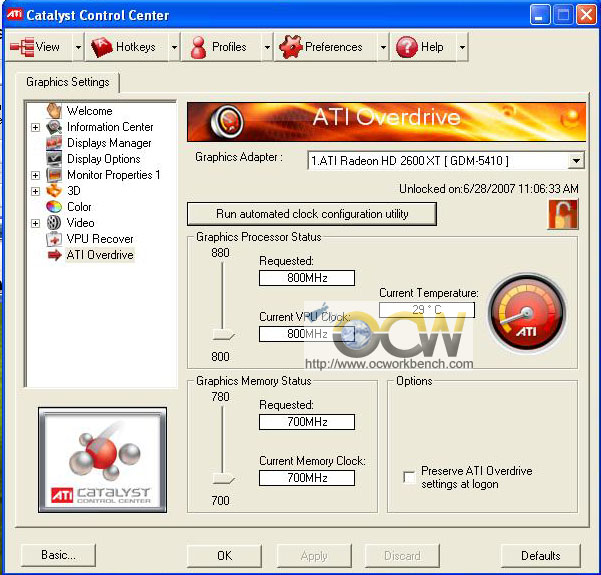Click the round gauge icon in Overdrive banner
The image size is (601, 575).
(x=227, y=121)
